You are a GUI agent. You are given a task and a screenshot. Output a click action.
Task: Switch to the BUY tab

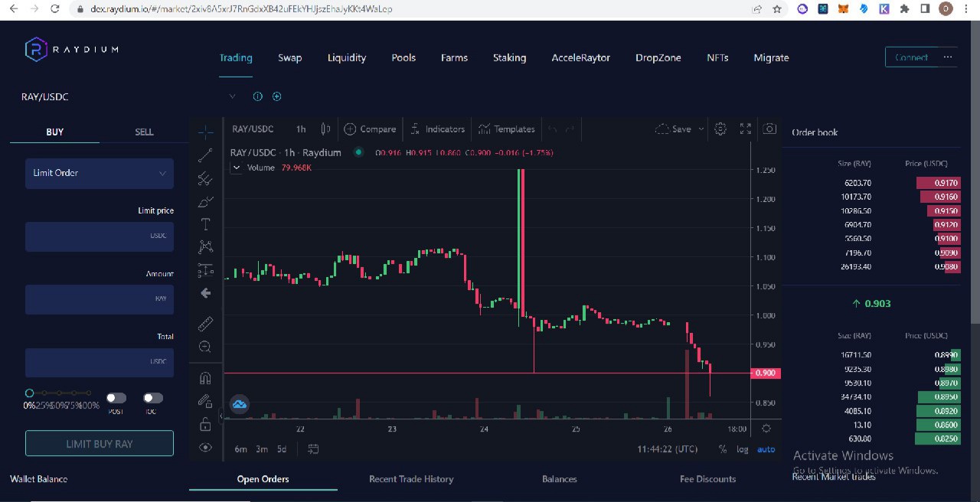click(55, 132)
